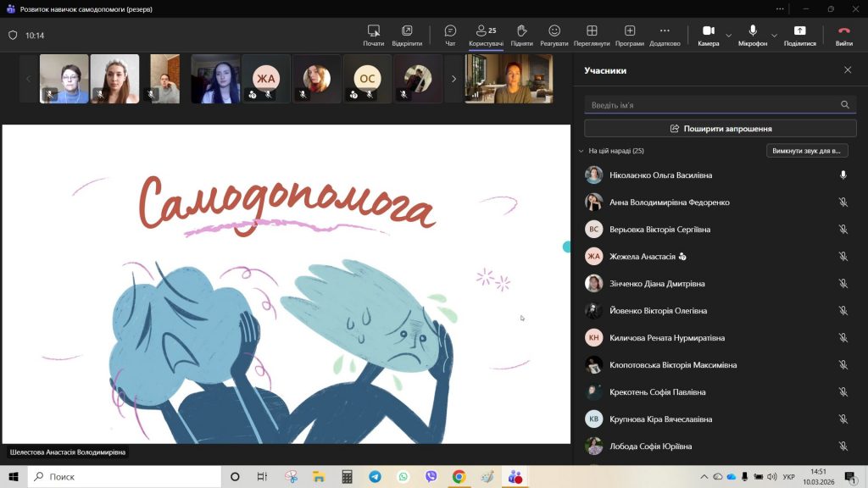Screen dimensions: 868x488
Task: Toggle mic for Анна Володимирівна Федоренко
Action: pyautogui.click(x=843, y=202)
